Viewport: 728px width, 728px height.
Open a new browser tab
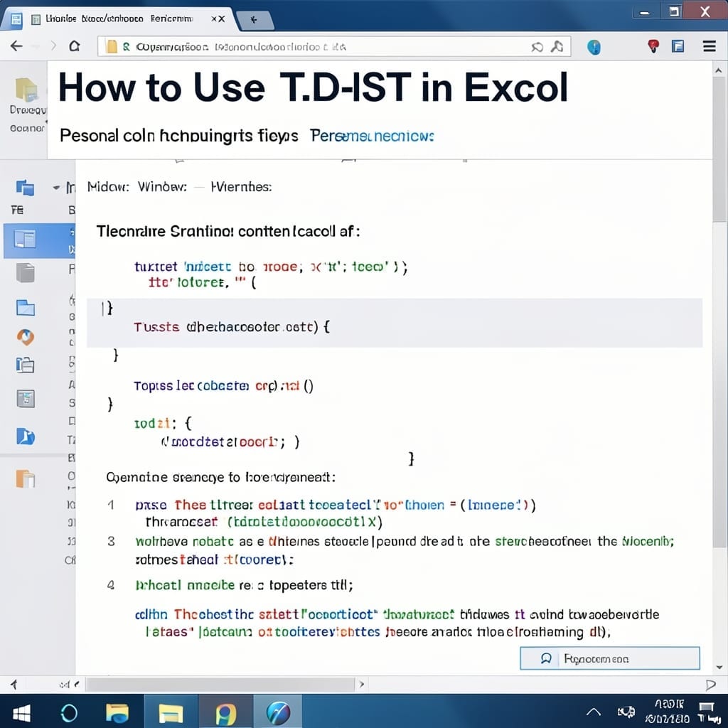pyautogui.click(x=254, y=20)
